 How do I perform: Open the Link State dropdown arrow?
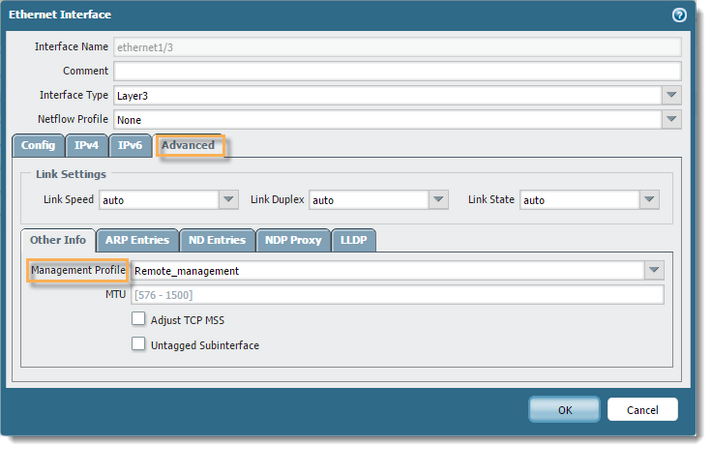coord(650,200)
